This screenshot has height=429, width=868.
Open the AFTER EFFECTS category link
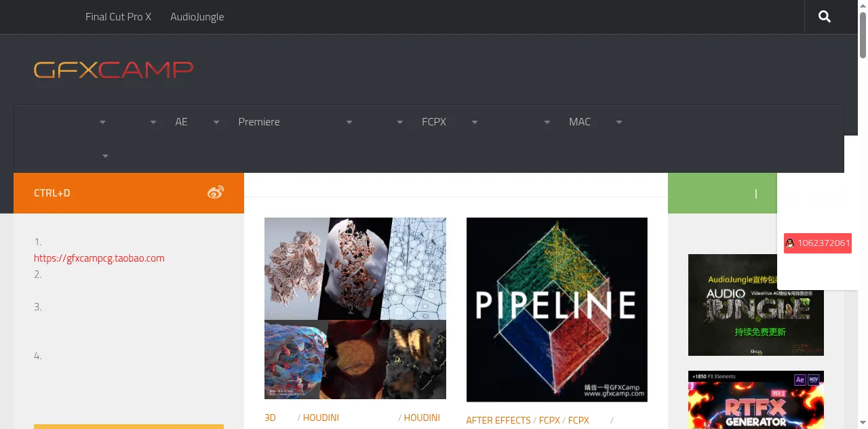(x=498, y=420)
